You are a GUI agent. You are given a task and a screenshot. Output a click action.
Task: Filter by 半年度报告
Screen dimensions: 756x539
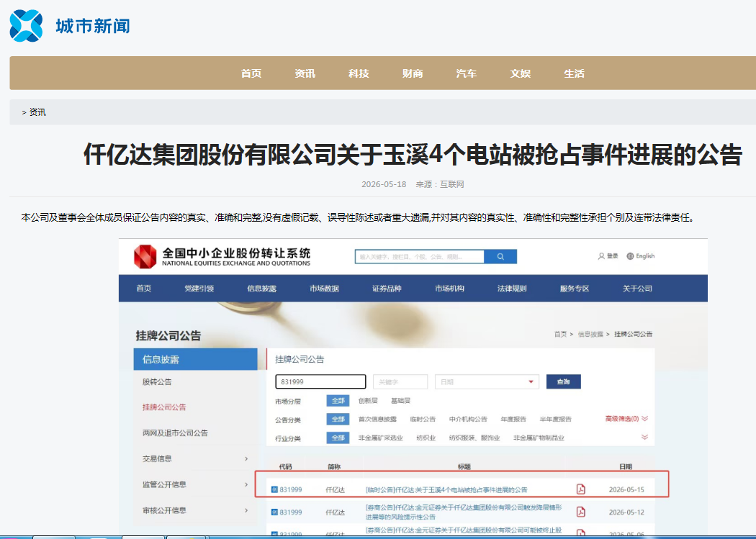(556, 419)
